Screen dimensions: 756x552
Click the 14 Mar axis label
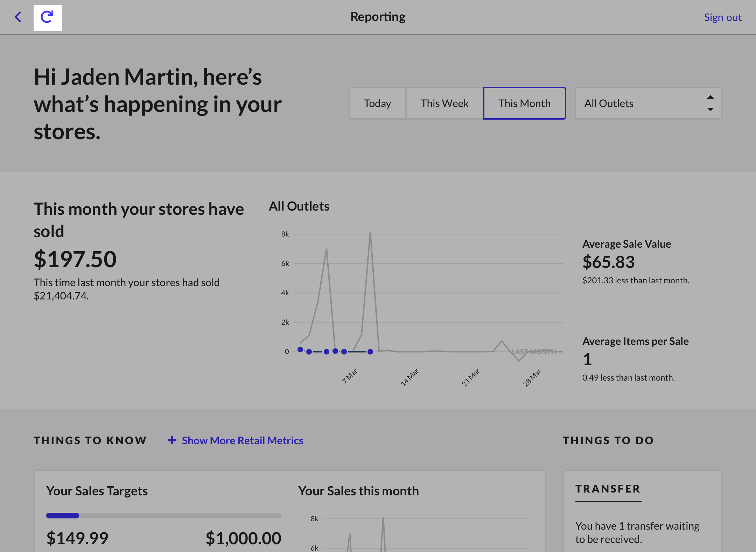tap(409, 377)
